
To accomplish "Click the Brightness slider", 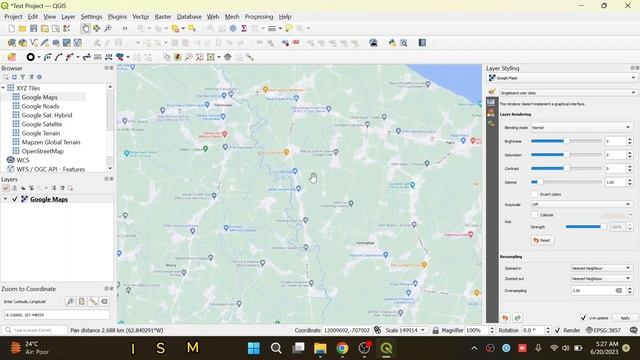I will [566, 141].
